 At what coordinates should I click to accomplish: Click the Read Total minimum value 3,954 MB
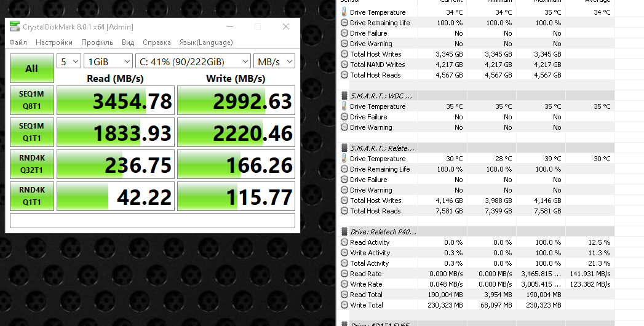[498, 295]
